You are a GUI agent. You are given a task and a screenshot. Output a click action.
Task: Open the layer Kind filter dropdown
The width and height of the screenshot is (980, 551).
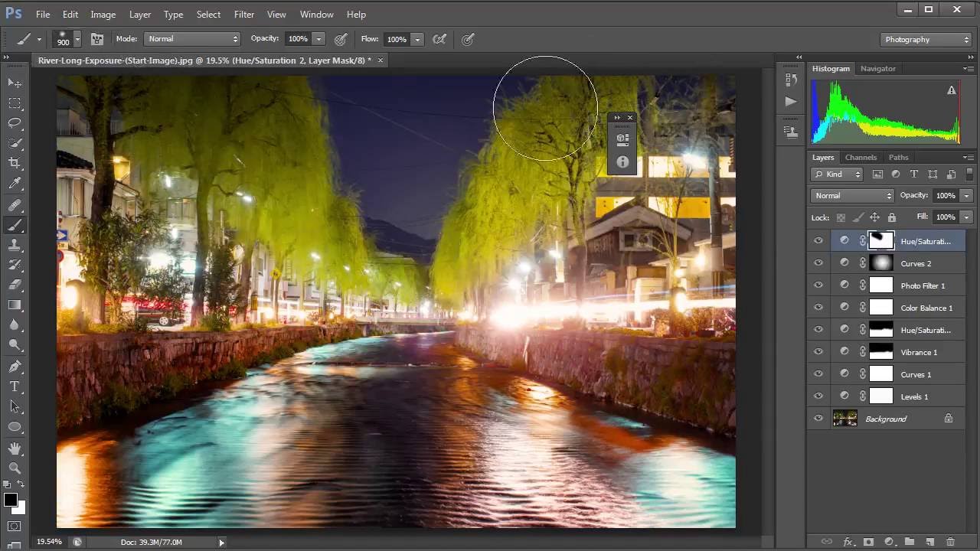point(838,174)
